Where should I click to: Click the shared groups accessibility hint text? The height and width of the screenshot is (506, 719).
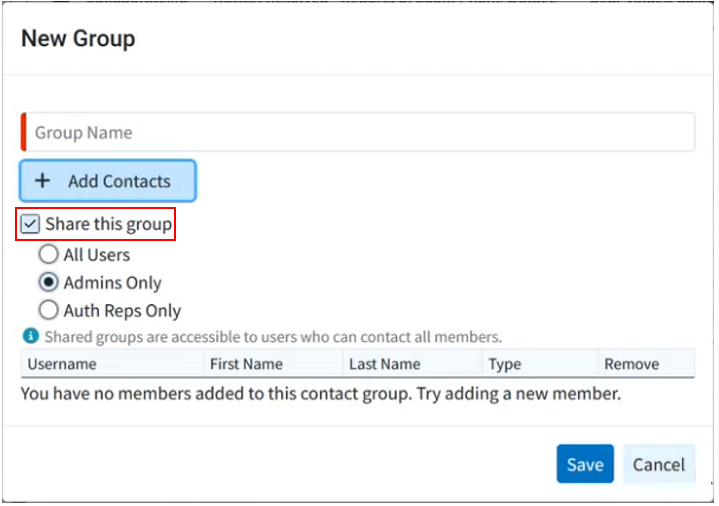273,337
